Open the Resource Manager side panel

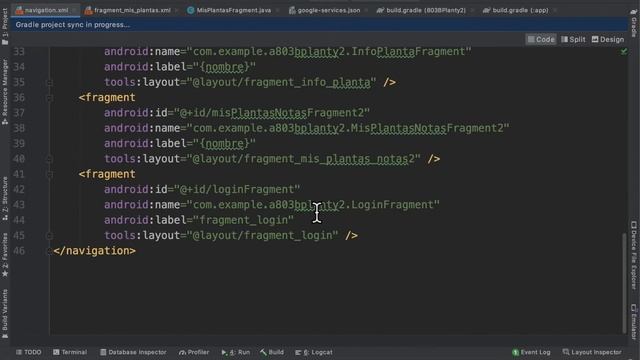pyautogui.click(x=5, y=91)
